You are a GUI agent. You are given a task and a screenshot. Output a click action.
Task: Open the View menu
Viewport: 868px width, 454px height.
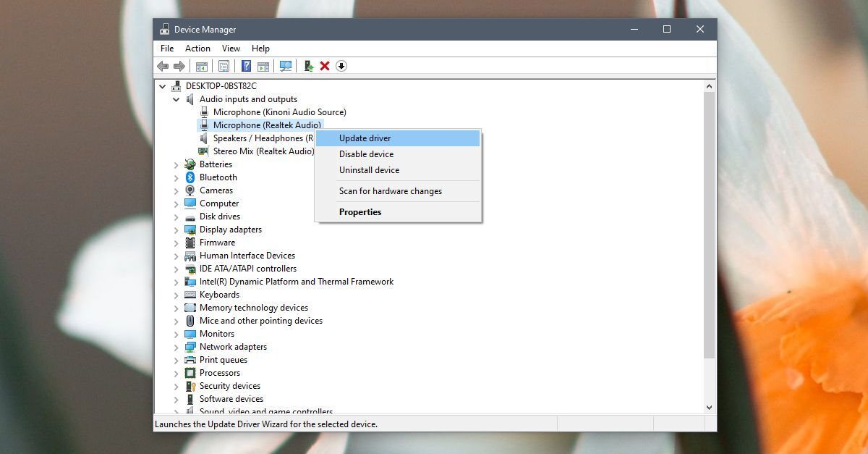click(x=231, y=48)
